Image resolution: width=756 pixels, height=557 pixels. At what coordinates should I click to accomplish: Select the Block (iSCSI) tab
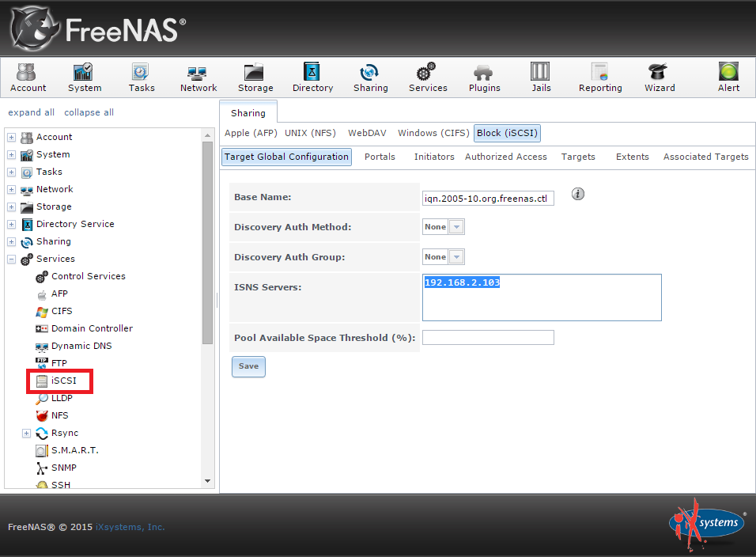[x=507, y=133]
